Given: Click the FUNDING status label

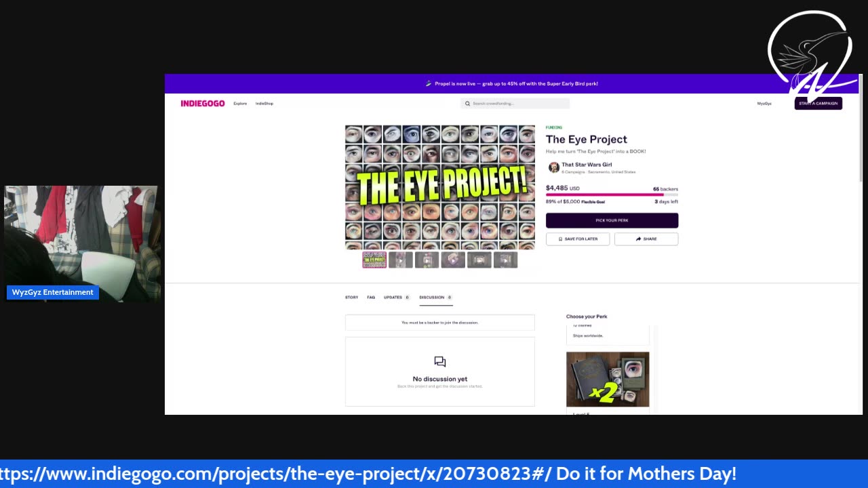Looking at the screenshot, I should 554,127.
